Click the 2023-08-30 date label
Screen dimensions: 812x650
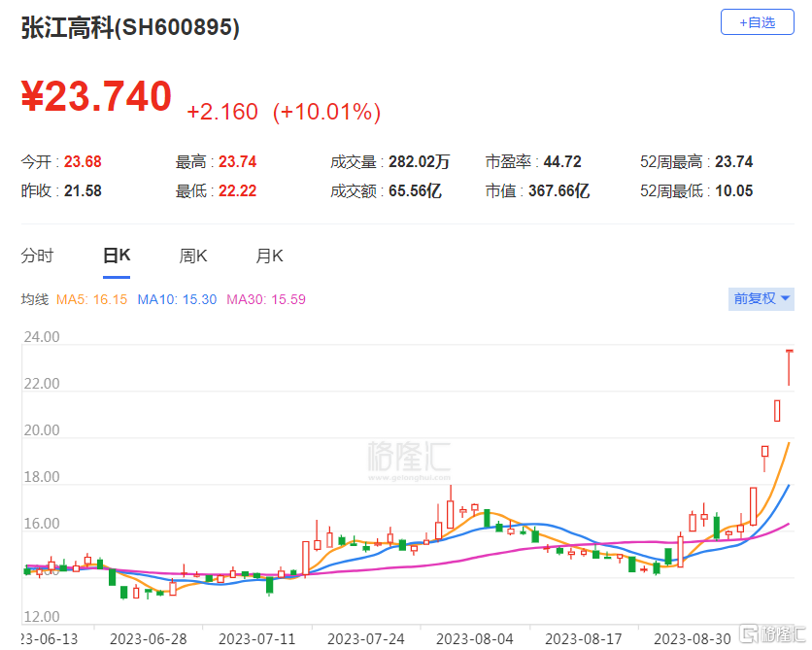pyautogui.click(x=693, y=638)
